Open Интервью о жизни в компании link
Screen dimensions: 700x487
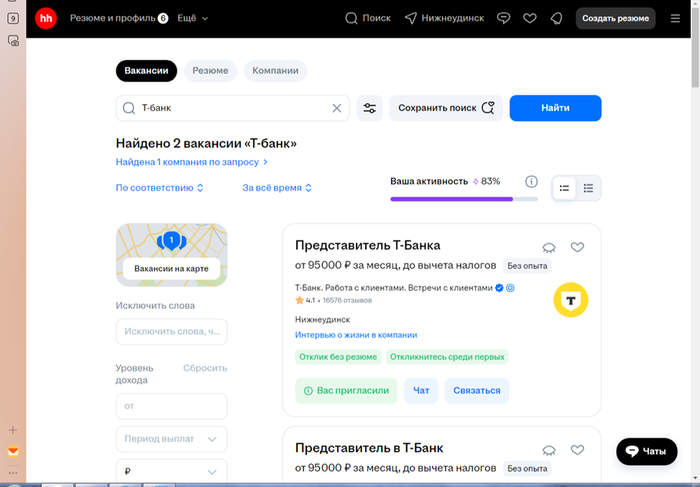point(356,335)
